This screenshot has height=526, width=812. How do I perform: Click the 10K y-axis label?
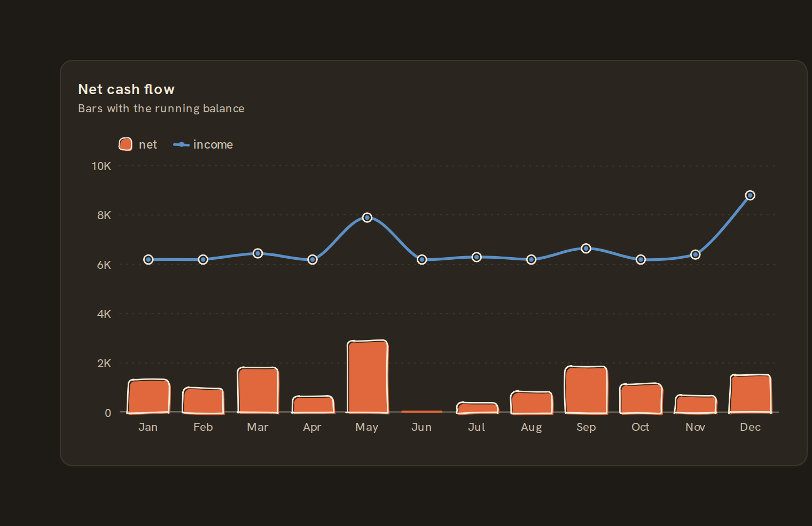coord(101,166)
